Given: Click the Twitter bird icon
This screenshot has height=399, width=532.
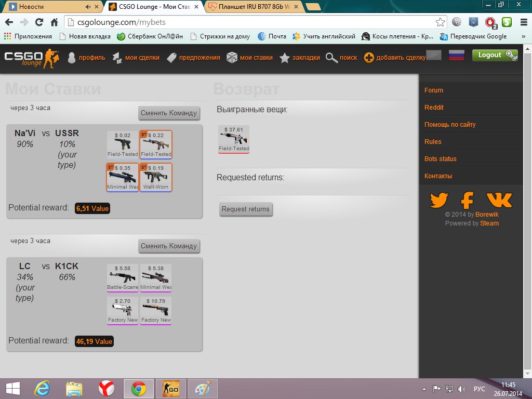Looking at the screenshot, I should pyautogui.click(x=439, y=200).
